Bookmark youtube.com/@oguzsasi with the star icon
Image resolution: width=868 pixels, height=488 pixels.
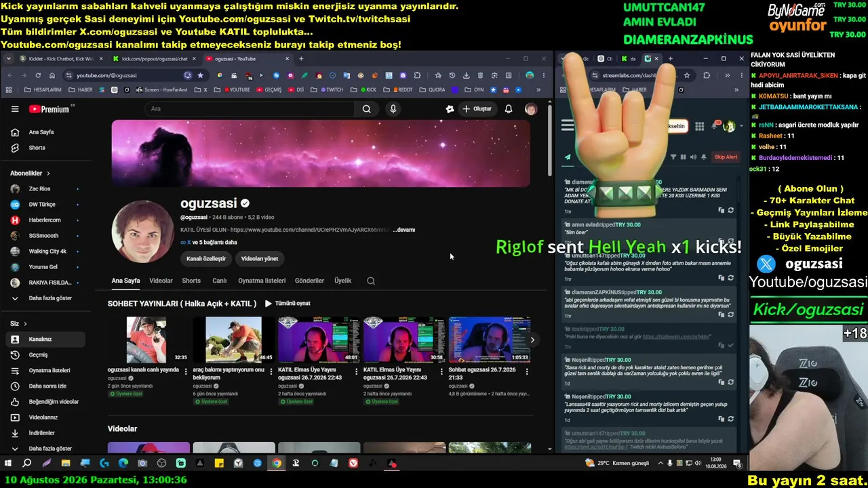click(x=200, y=75)
